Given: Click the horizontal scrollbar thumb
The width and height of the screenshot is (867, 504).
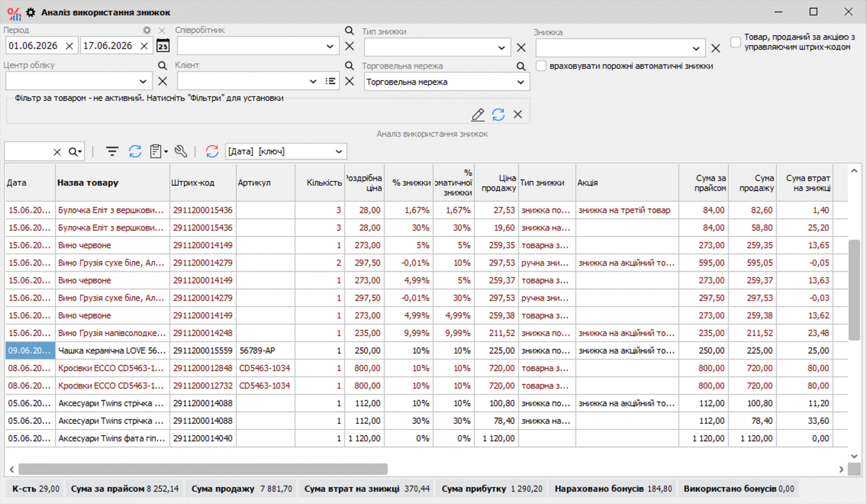Looking at the screenshot, I should [203, 469].
